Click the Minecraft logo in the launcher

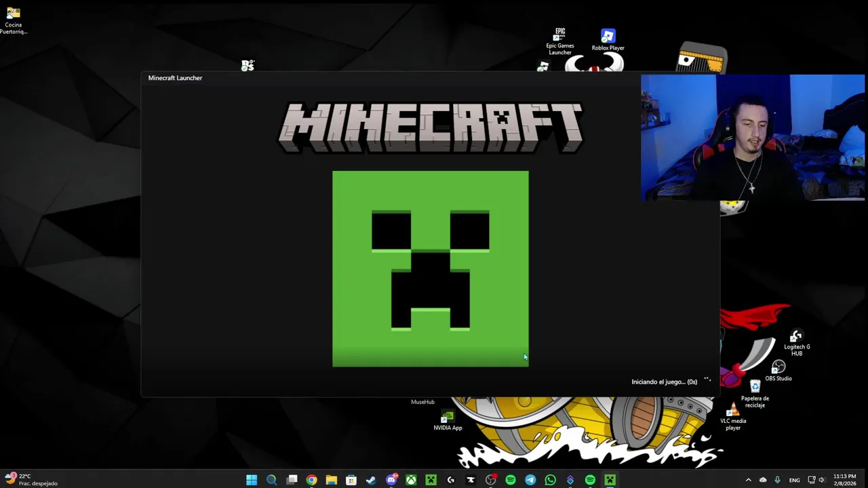(x=431, y=127)
